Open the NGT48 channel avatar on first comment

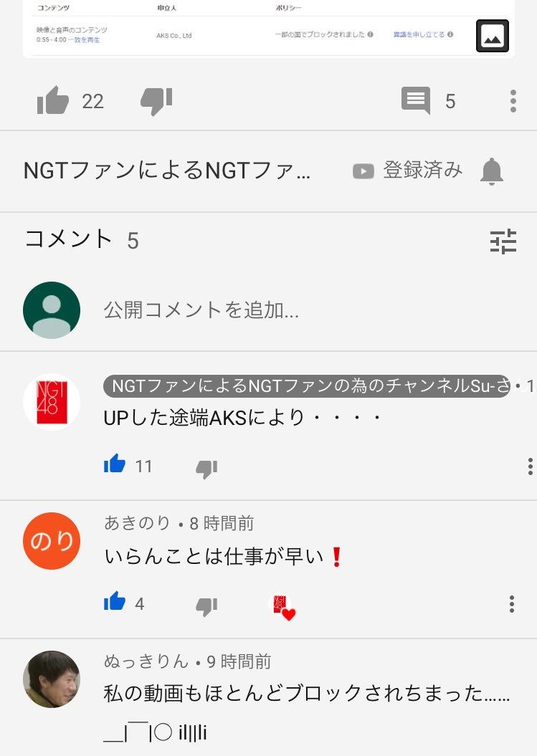[52, 401]
